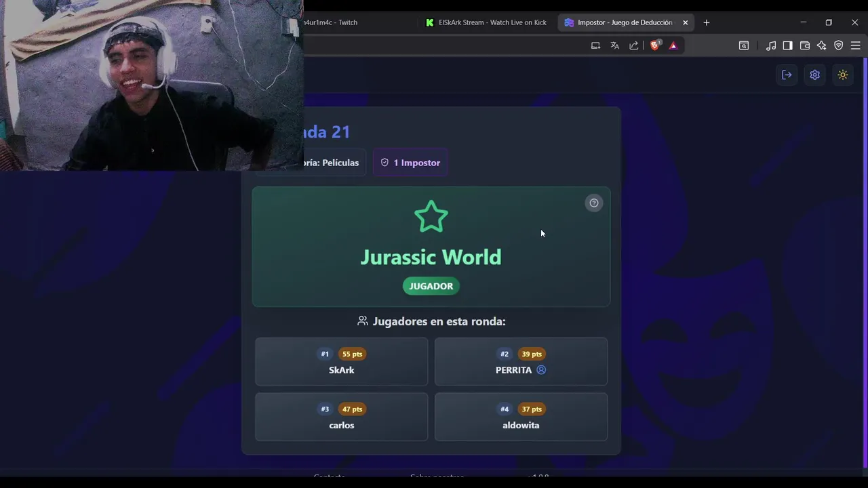The width and height of the screenshot is (868, 488).
Task: Click the 39 pts score badge
Action: click(x=532, y=354)
